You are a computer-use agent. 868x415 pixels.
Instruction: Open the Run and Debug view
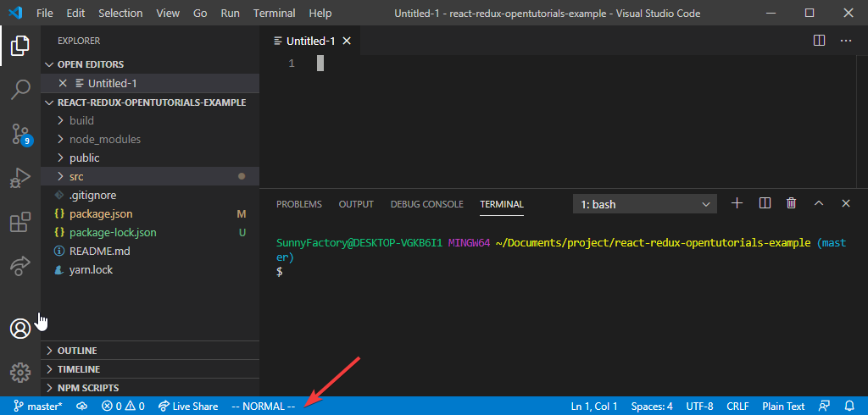20,180
